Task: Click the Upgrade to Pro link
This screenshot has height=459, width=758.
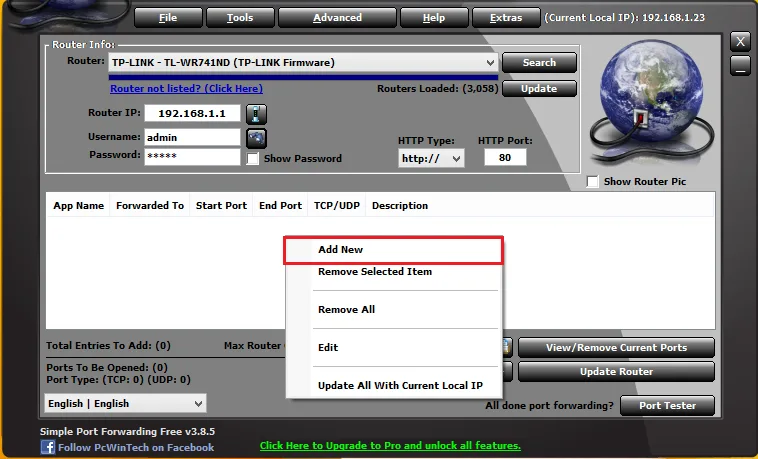Action: 390,445
